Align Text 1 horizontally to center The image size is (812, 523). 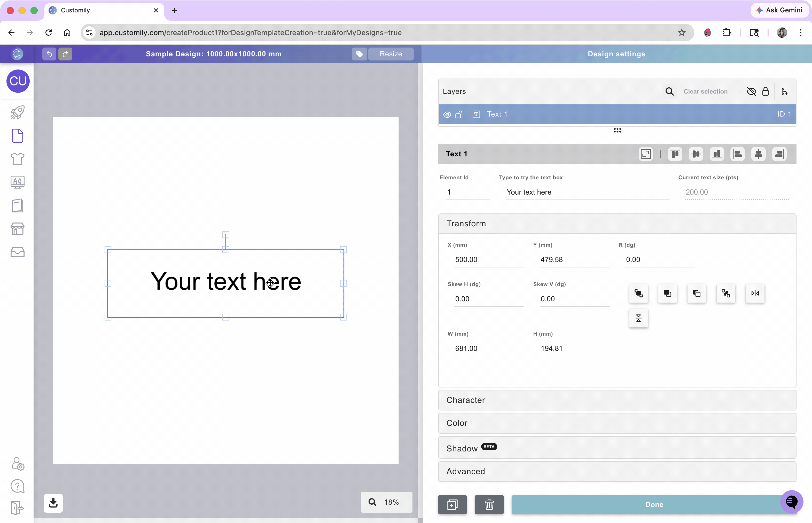(758, 154)
